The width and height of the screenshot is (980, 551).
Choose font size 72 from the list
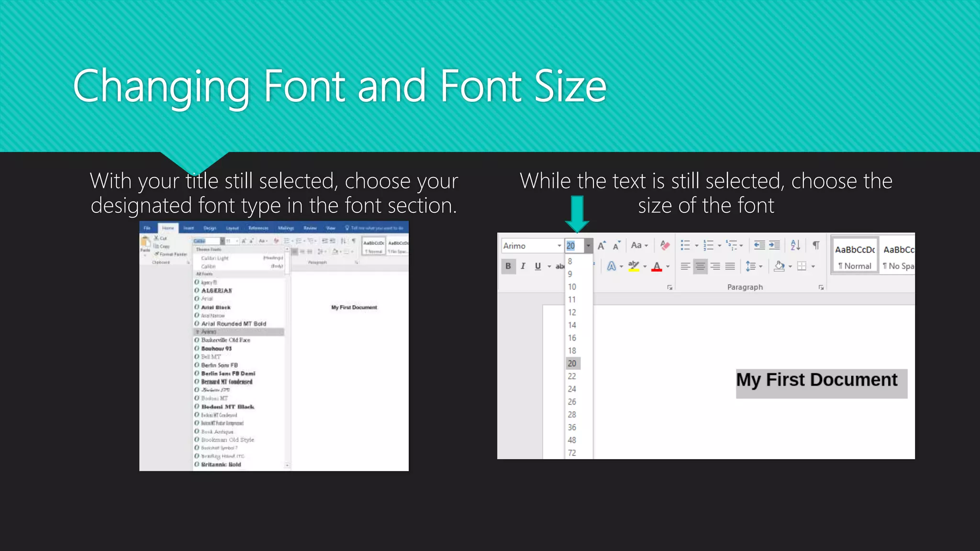point(572,453)
